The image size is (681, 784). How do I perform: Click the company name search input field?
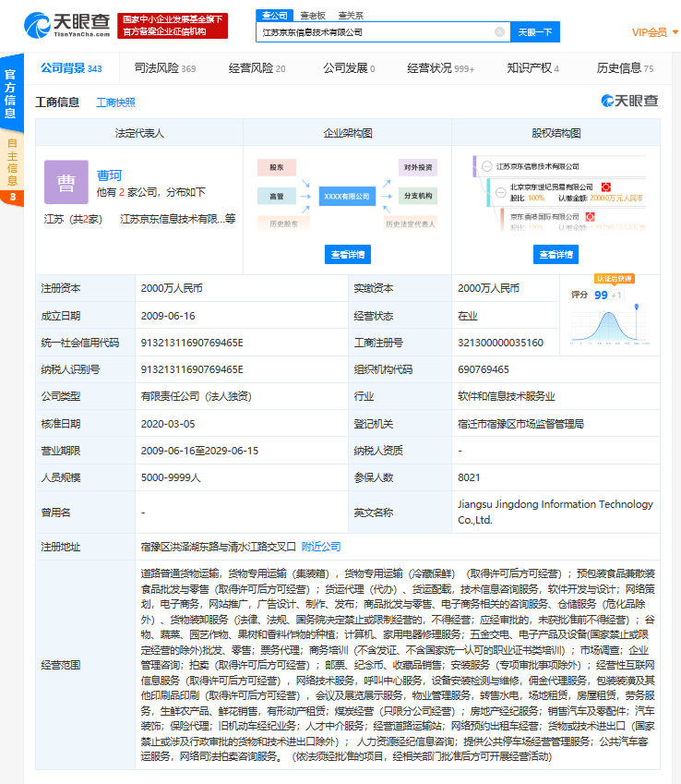[x=375, y=32]
